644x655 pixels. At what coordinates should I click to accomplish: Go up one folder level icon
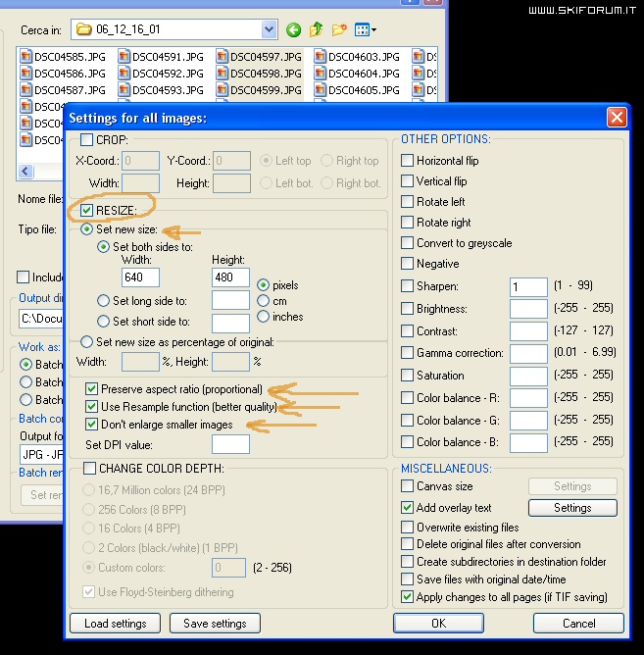click(x=317, y=30)
